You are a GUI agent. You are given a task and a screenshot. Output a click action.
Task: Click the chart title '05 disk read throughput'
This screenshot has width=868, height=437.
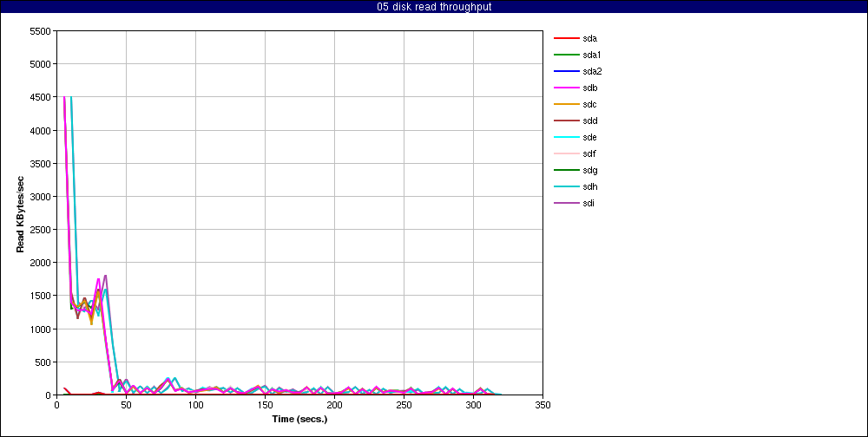click(x=433, y=7)
